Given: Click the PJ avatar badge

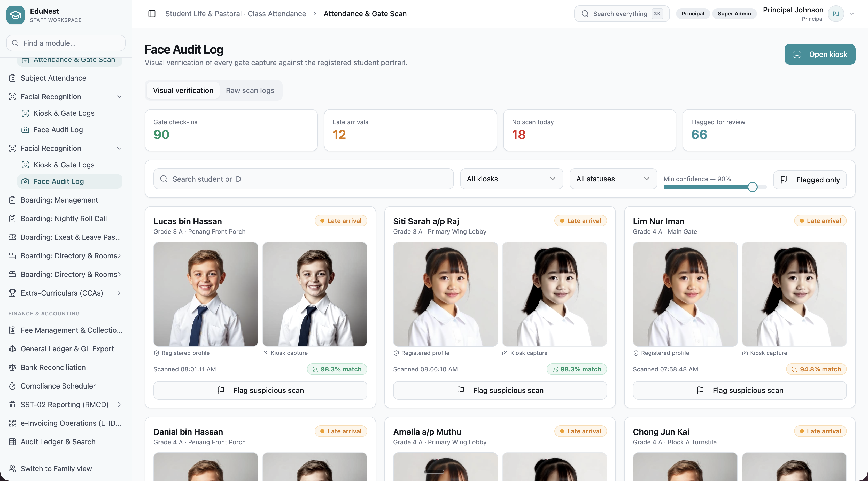Looking at the screenshot, I should click(x=836, y=14).
